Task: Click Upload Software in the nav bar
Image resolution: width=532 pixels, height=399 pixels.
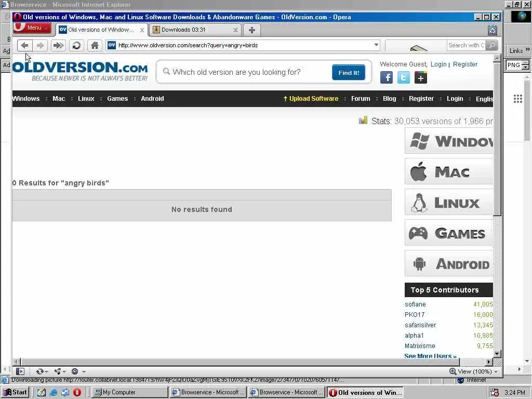Action: [x=311, y=98]
